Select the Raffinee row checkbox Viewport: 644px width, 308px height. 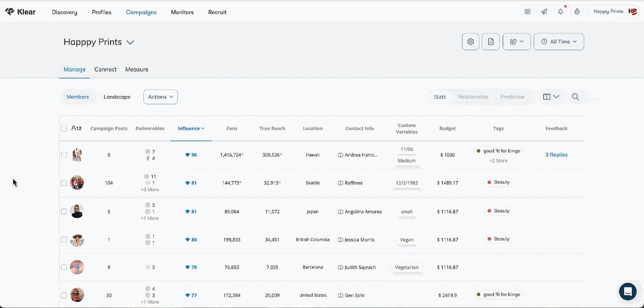pos(64,183)
